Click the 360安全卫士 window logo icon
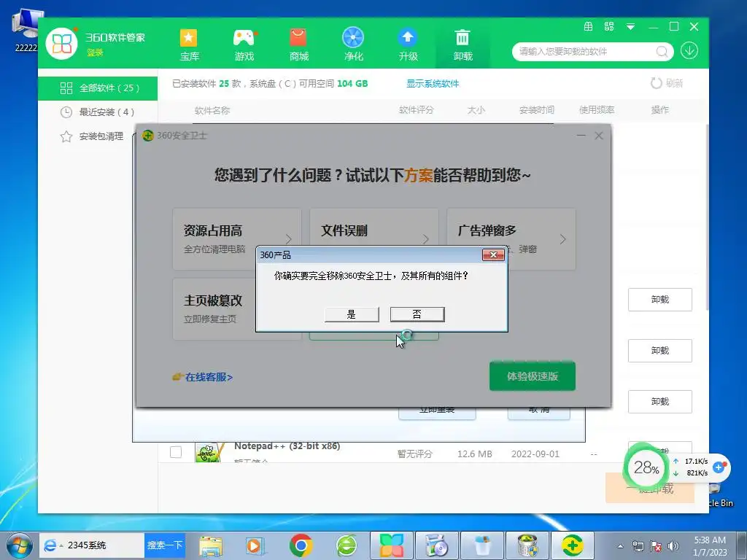Viewport: 747px width, 560px height. pos(147,136)
